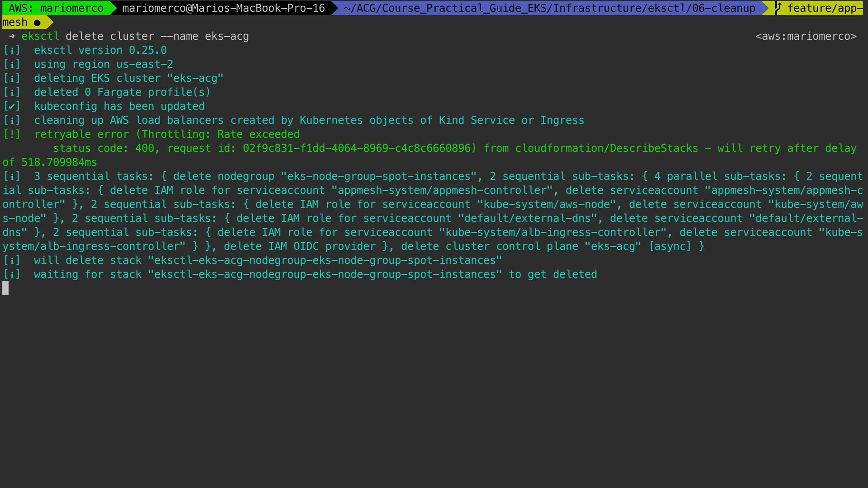
Task: Click the info icon beside 3 sequential tasks
Action: click(12, 176)
